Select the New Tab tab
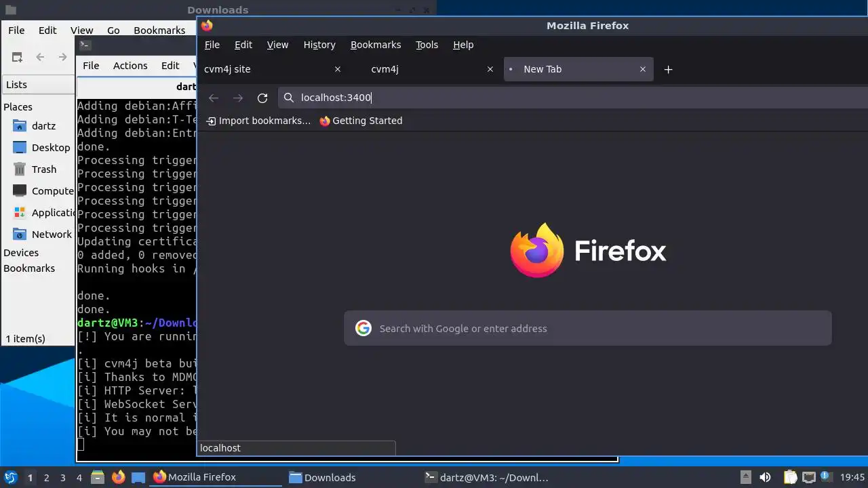 click(578, 69)
